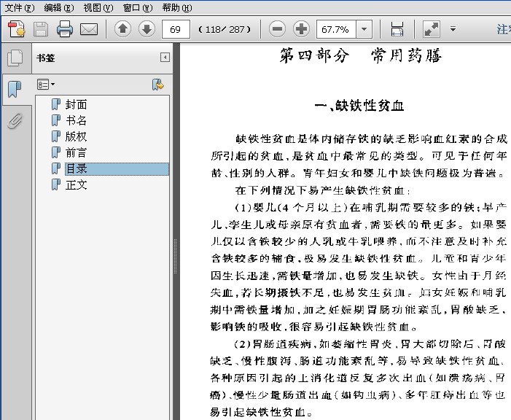Click the Email envelope icon
Viewport: 511px width, 420px height.
click(89, 29)
